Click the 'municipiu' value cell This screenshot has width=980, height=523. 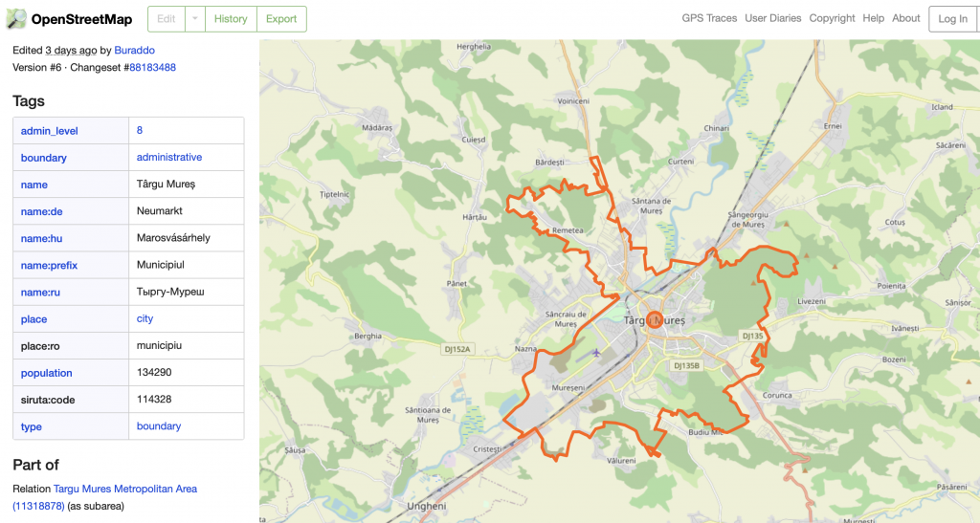[187, 345]
